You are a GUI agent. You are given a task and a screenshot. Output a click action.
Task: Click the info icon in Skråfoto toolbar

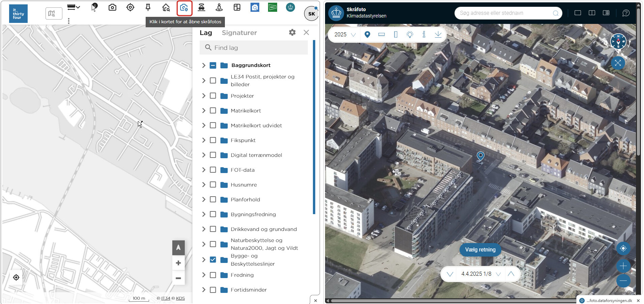[x=424, y=34]
